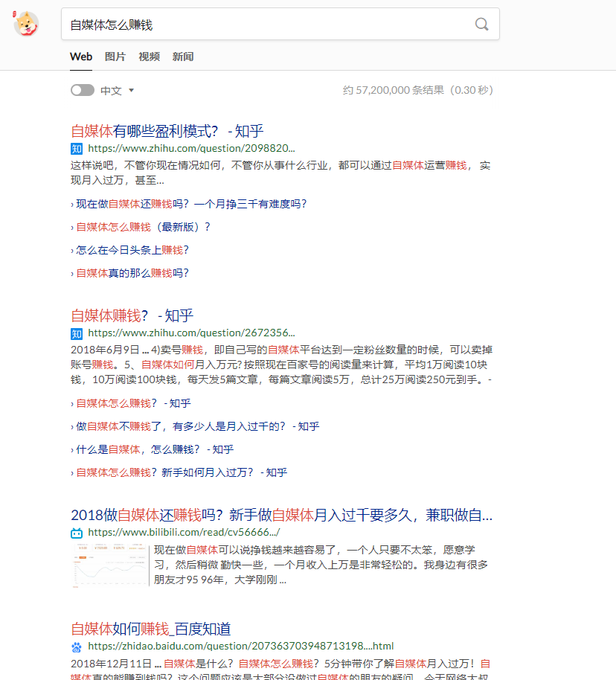Click snippet text starting 2018年12月11日

pos(280,669)
